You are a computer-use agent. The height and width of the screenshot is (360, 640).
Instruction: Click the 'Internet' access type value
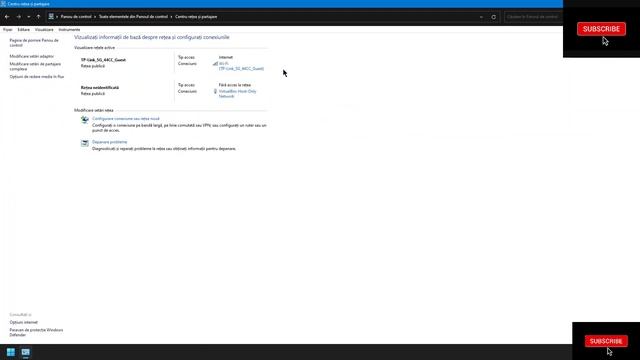tap(226, 58)
